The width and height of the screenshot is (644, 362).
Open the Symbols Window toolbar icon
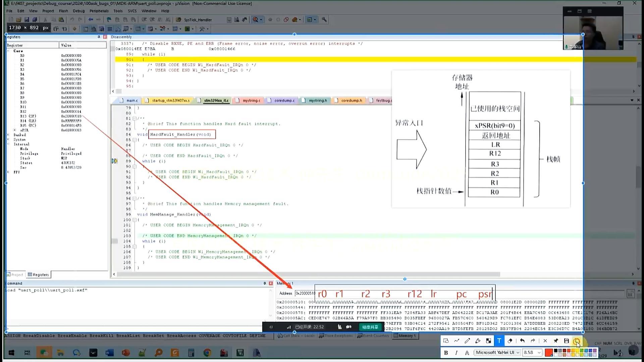coord(102,29)
